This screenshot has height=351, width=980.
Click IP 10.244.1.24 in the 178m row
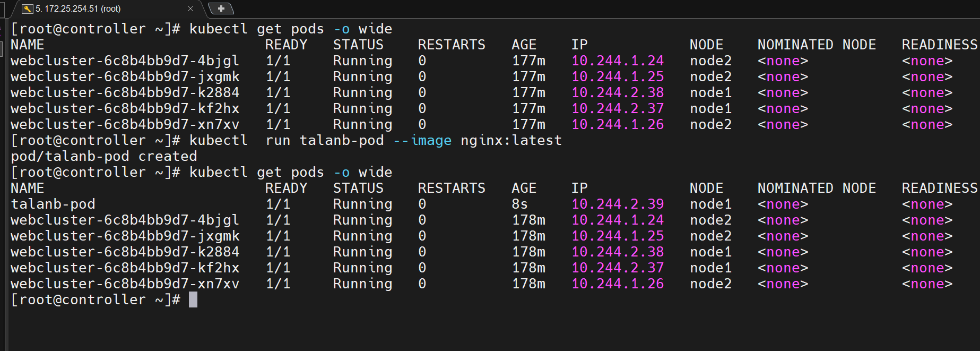(x=618, y=220)
